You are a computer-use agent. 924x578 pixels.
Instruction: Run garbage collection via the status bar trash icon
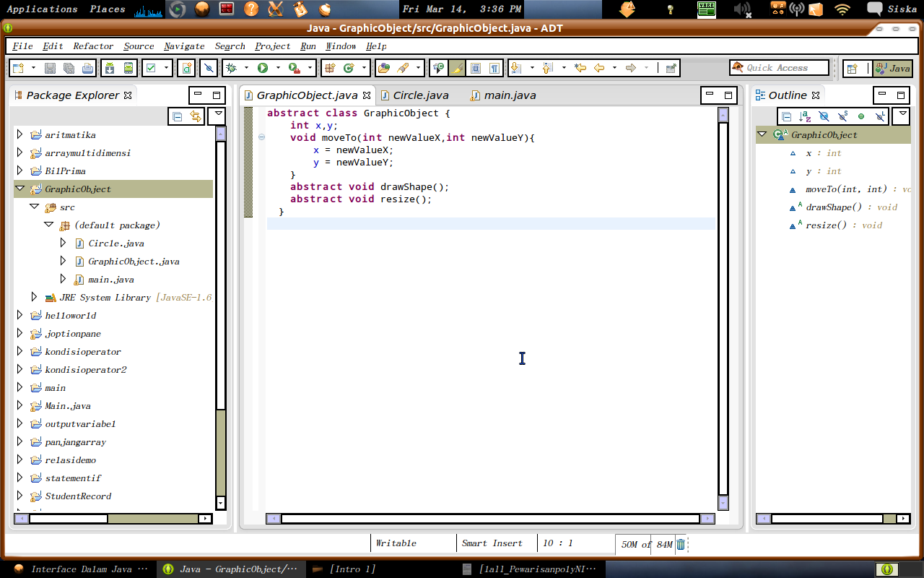click(x=679, y=544)
